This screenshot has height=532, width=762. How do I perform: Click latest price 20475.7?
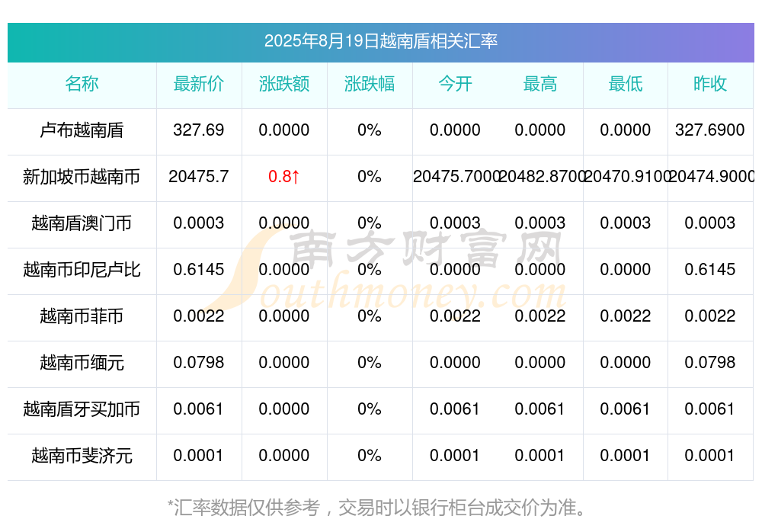(198, 177)
